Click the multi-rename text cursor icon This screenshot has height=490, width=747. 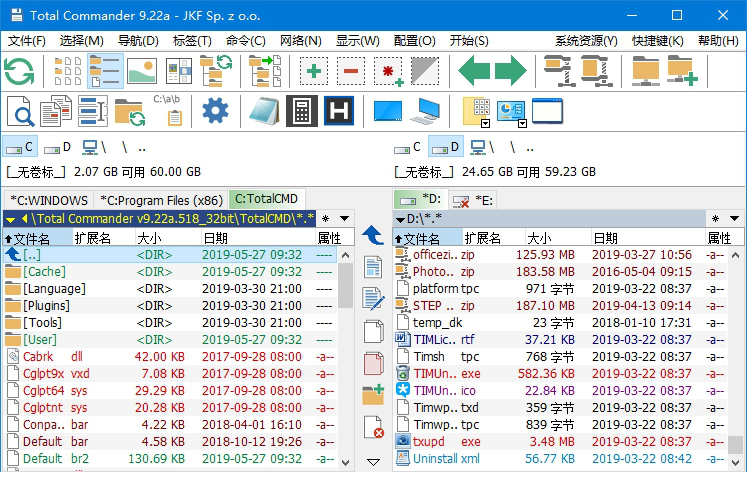tap(92, 111)
